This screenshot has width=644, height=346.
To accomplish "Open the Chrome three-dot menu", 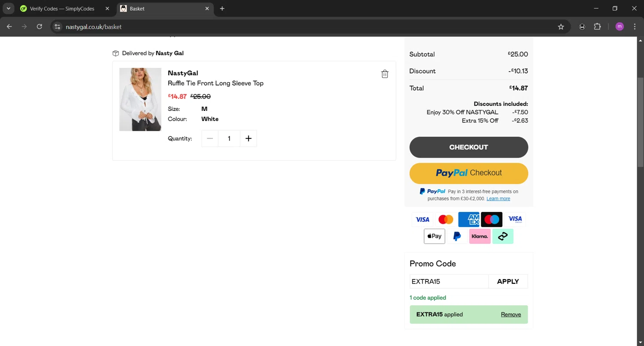I will (x=635, y=27).
